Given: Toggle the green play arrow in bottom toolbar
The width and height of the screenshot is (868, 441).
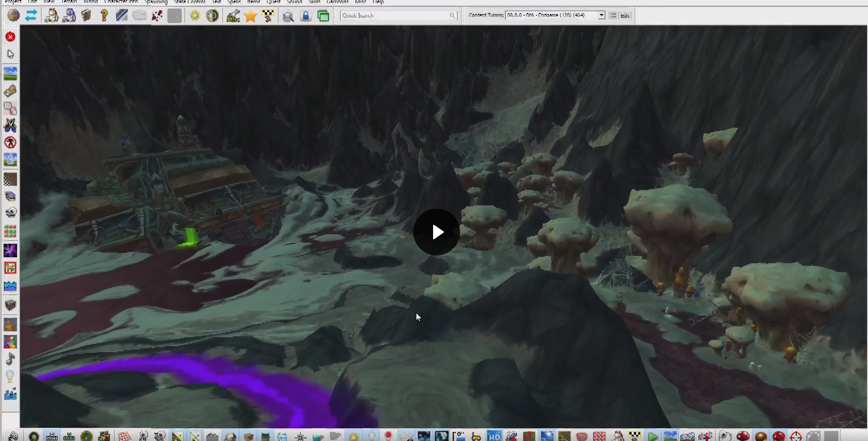Looking at the screenshot, I should tap(653, 436).
